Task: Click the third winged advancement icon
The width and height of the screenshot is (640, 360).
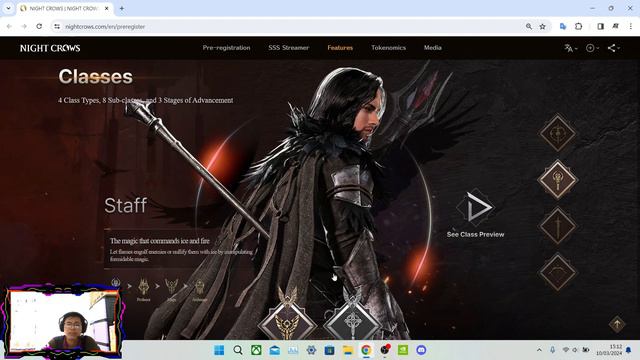Action: 171,287
